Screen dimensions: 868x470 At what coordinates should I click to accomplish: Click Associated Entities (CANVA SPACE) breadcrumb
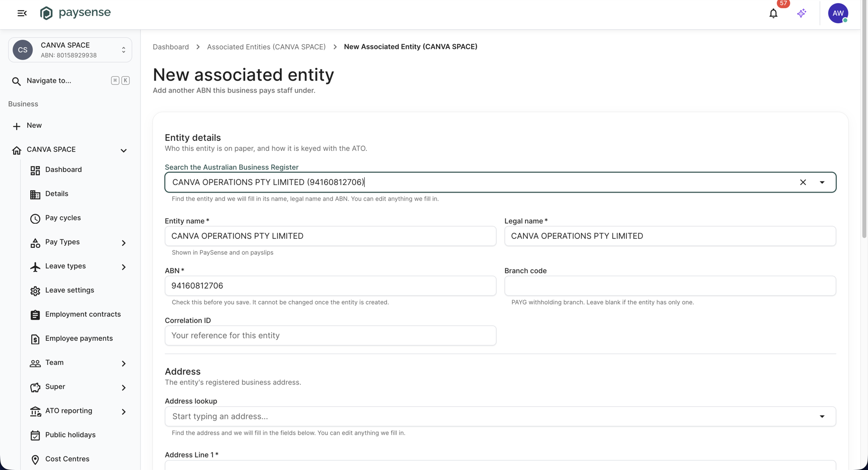[266, 47]
